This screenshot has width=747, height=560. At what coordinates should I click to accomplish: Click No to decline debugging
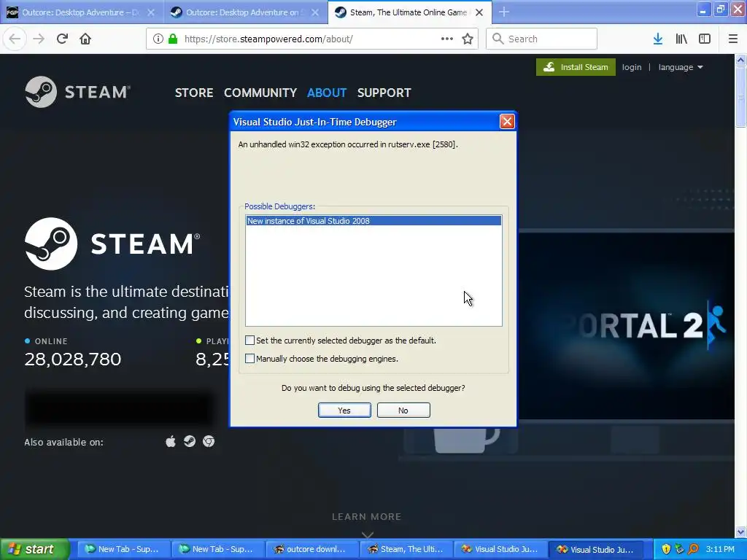(403, 410)
